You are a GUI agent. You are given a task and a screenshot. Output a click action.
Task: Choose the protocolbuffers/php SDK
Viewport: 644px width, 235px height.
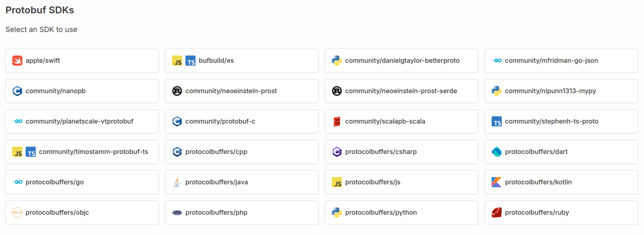(242, 212)
